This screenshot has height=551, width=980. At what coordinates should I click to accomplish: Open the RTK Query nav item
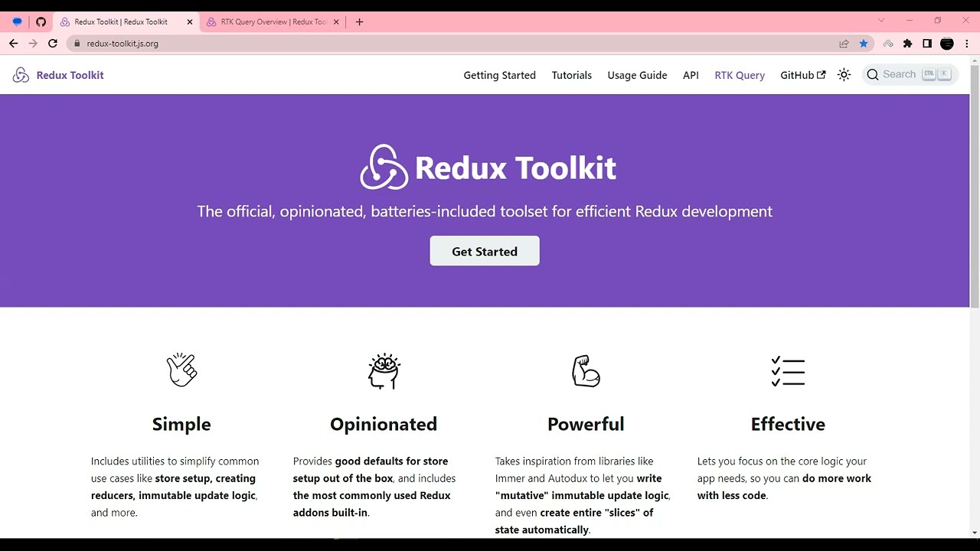(740, 75)
